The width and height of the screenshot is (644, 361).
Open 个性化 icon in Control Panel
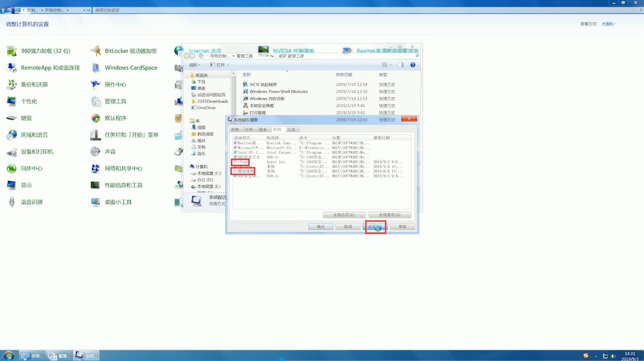click(12, 101)
